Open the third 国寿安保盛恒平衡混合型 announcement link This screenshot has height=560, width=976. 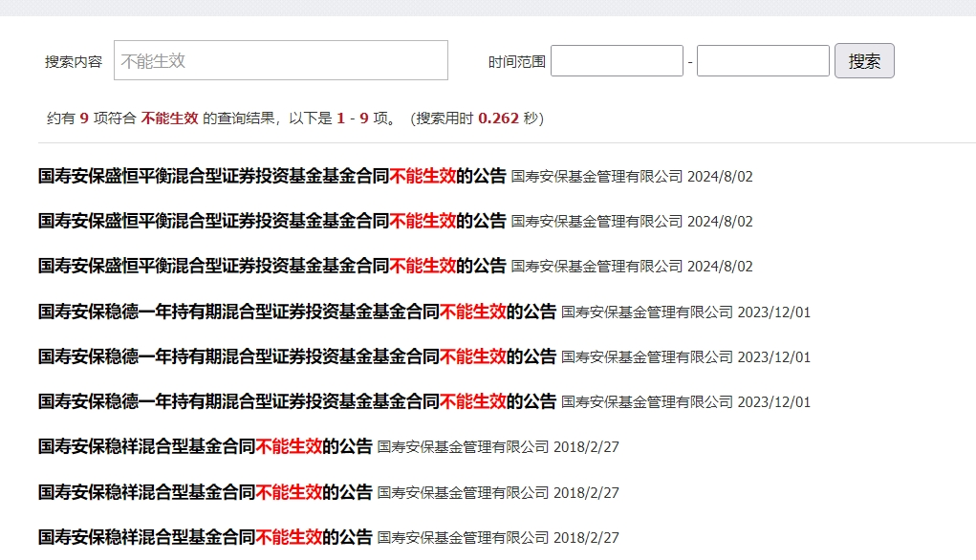click(272, 267)
